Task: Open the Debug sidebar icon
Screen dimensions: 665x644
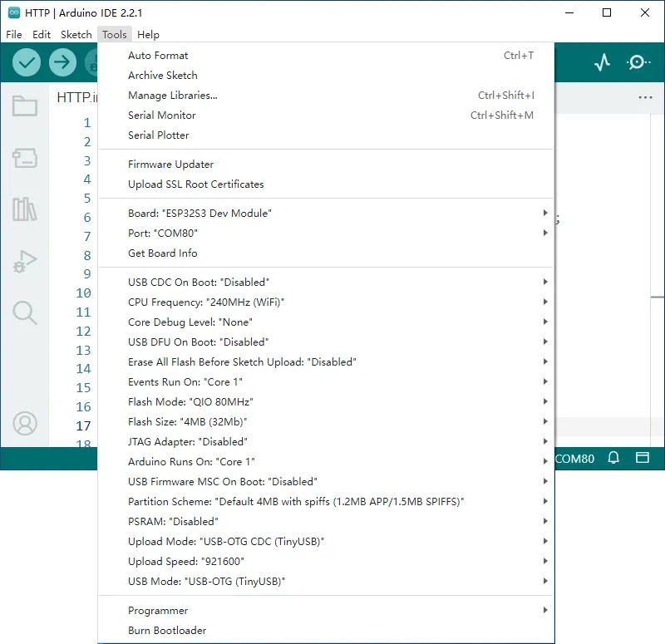Action: click(25, 261)
